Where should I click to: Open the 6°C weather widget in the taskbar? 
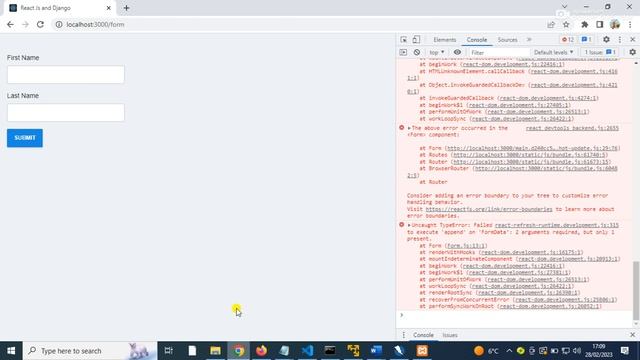(487, 351)
